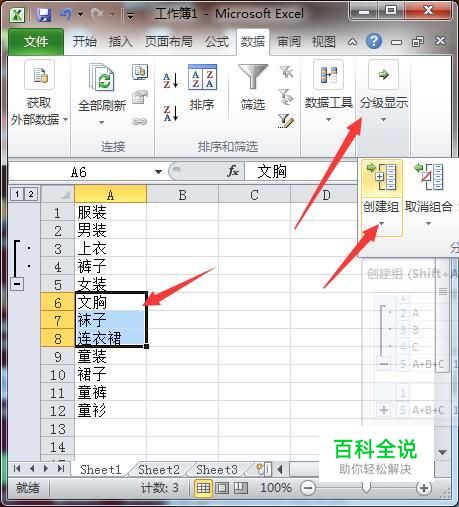This screenshot has height=507, width=459.
Task: Switch to Sheet2 worksheet tab
Action: tap(159, 470)
